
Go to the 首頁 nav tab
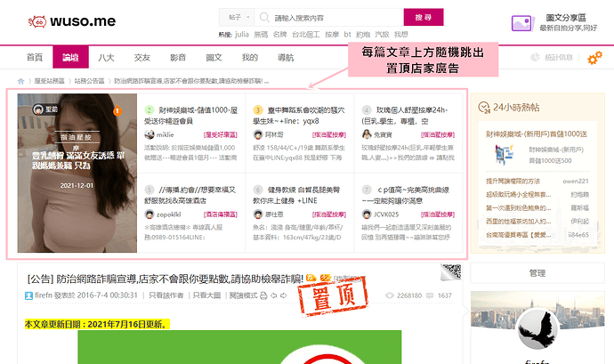(x=35, y=58)
